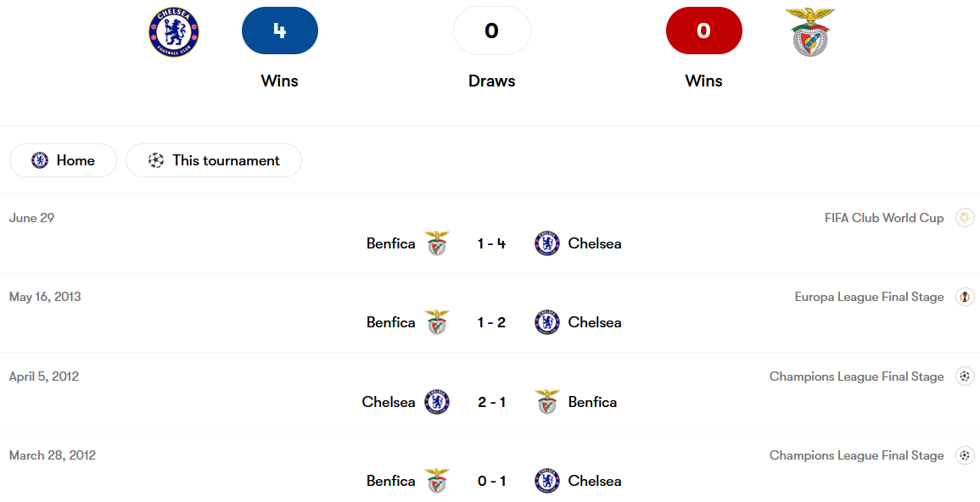Select the blue 4 Wins pill

click(x=279, y=31)
